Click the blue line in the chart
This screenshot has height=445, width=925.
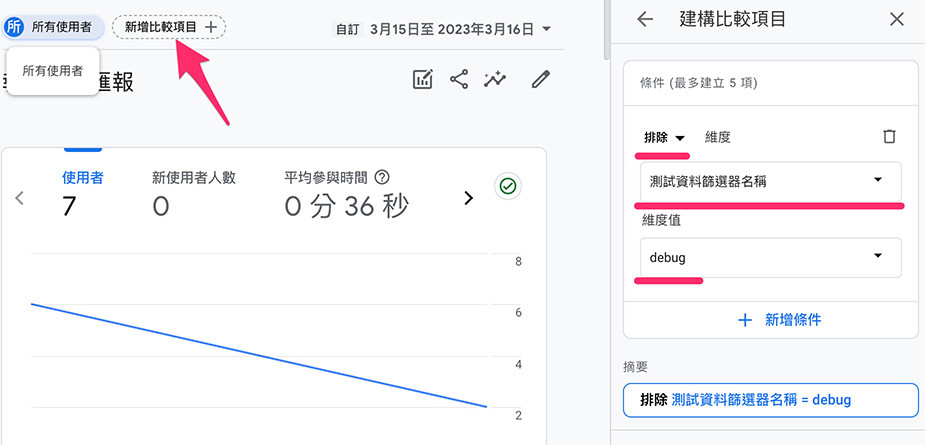click(x=258, y=355)
